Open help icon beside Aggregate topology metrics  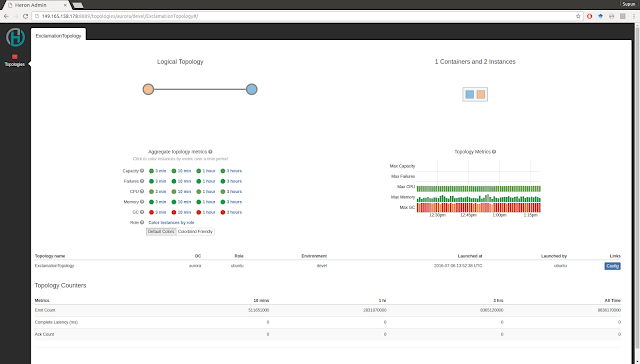click(x=210, y=152)
